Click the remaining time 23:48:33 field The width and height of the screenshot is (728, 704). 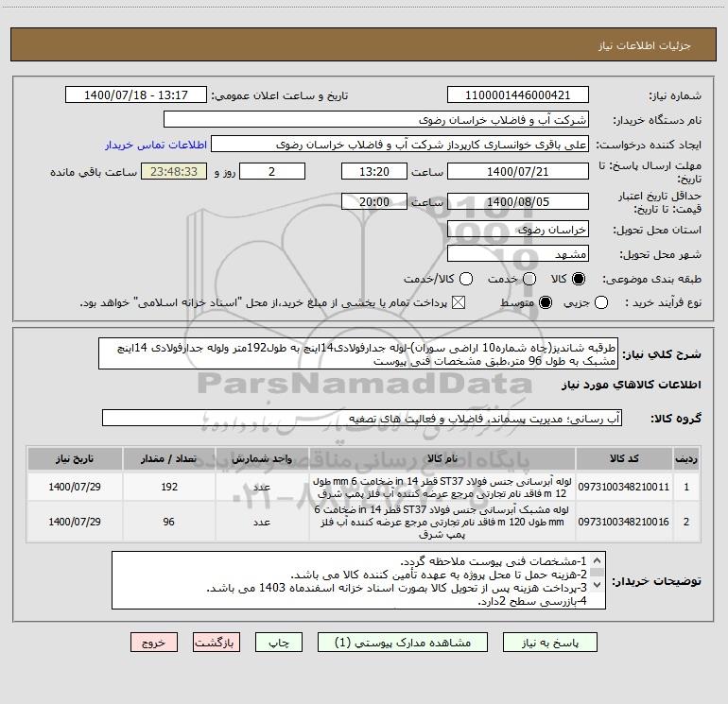click(x=174, y=171)
